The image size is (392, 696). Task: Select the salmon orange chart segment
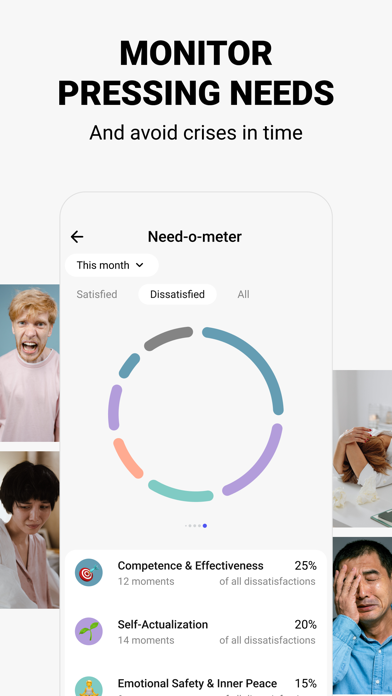click(x=127, y=458)
